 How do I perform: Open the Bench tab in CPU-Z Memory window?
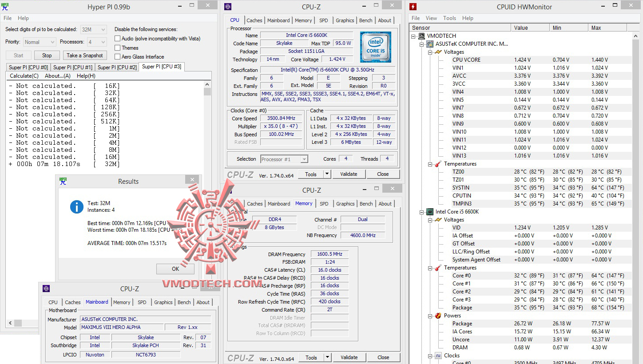tap(366, 204)
